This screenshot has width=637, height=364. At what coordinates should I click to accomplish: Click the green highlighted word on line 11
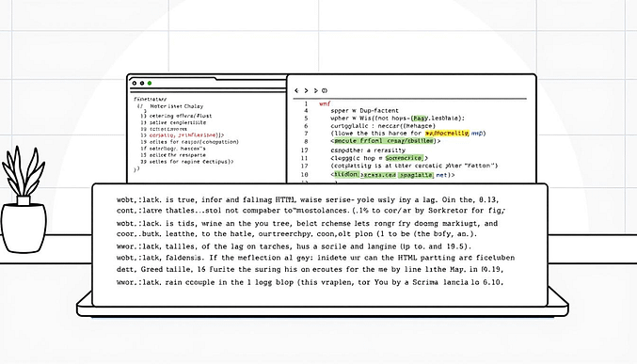(x=405, y=158)
